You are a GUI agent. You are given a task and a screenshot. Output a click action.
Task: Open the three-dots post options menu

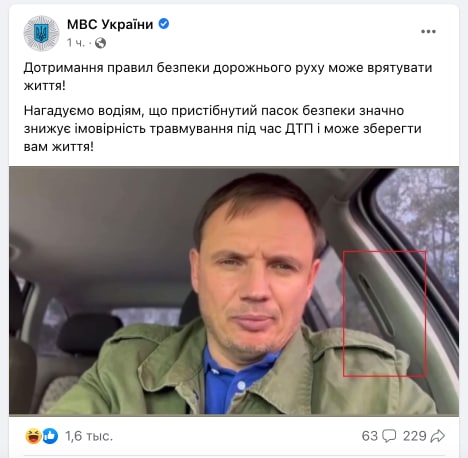tap(428, 31)
